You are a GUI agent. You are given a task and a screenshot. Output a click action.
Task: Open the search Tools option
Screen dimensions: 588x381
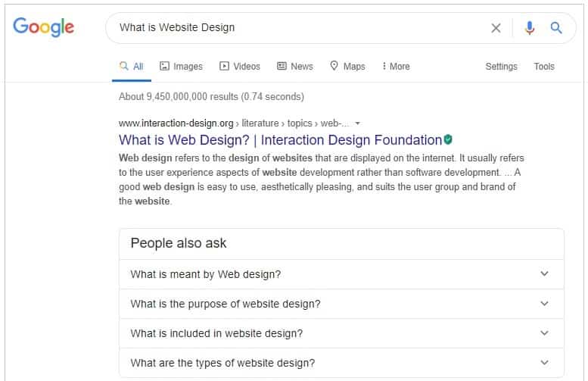click(x=544, y=67)
